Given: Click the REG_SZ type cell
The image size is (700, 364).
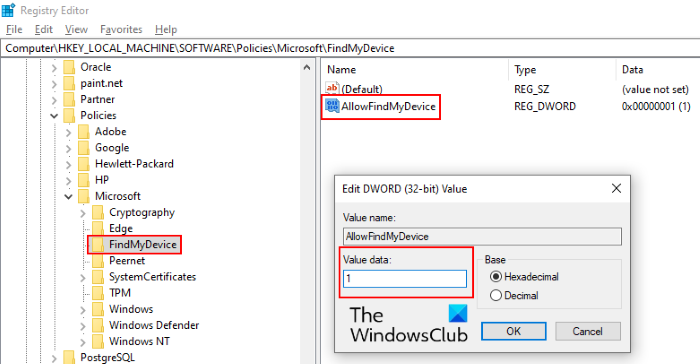Looking at the screenshot, I should pos(531,89).
